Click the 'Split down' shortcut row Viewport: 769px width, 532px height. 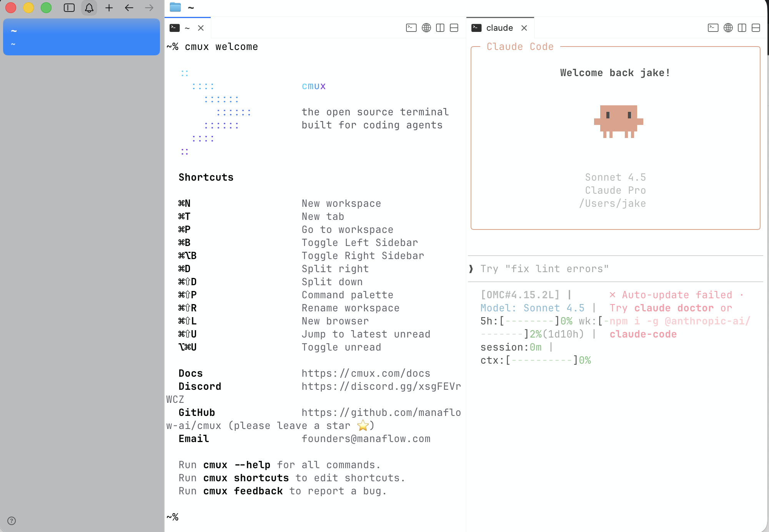[271, 282]
